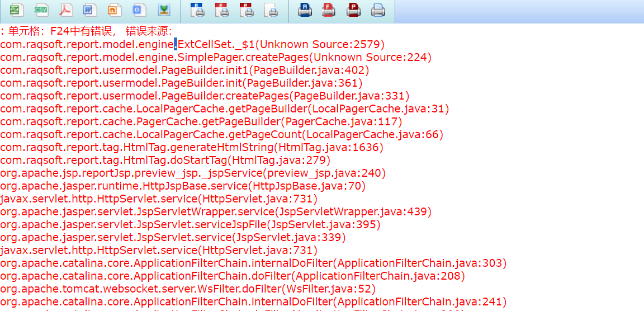Click the red printer icon labeled F

tap(329, 10)
